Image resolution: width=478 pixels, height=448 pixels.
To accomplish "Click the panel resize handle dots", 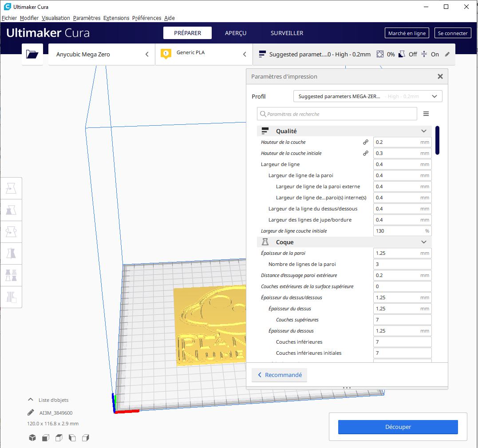I will pyautogui.click(x=347, y=388).
